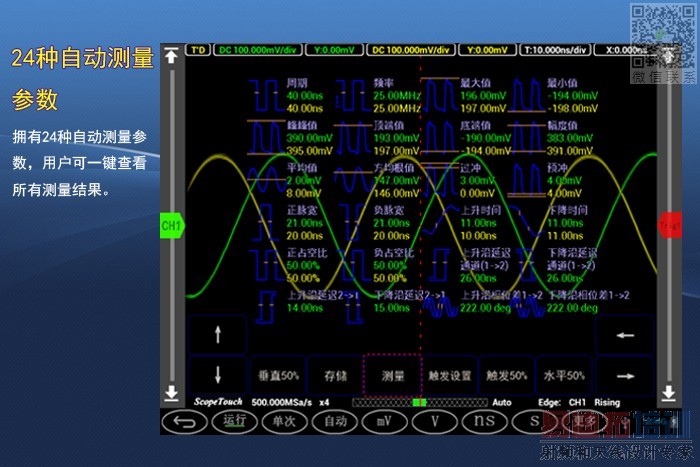Select the preshoot (预冲) icon
The width and height of the screenshot is (700, 467).
tap(527, 180)
